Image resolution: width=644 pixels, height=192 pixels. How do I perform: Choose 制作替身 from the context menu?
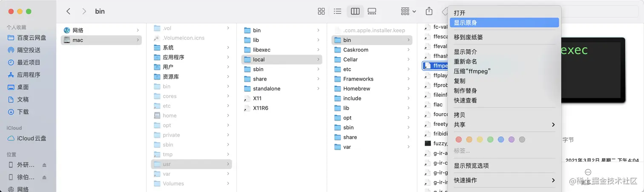tap(504, 90)
